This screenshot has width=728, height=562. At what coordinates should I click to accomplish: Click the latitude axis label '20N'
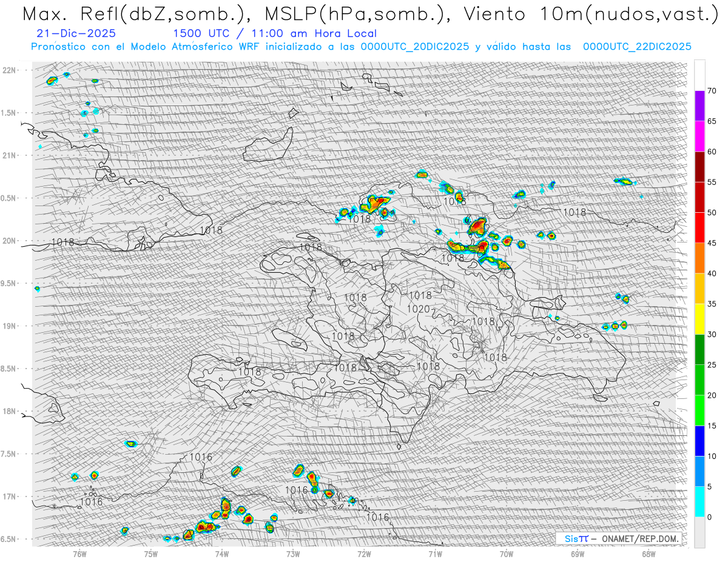point(10,241)
